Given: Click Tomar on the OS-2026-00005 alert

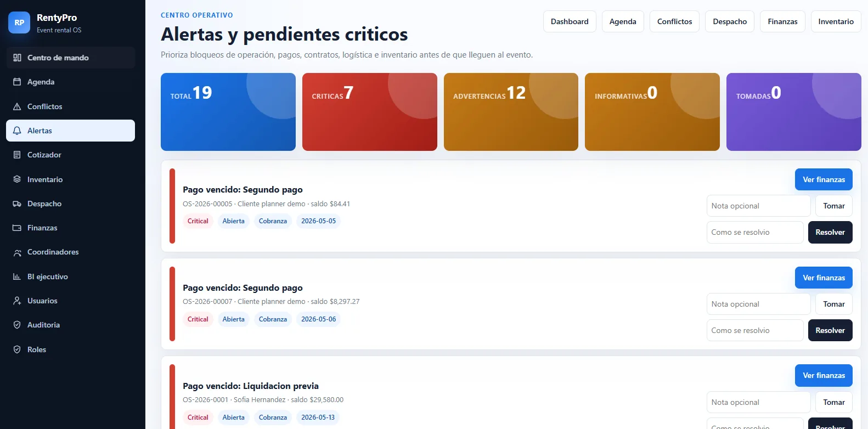Looking at the screenshot, I should click(x=834, y=206).
